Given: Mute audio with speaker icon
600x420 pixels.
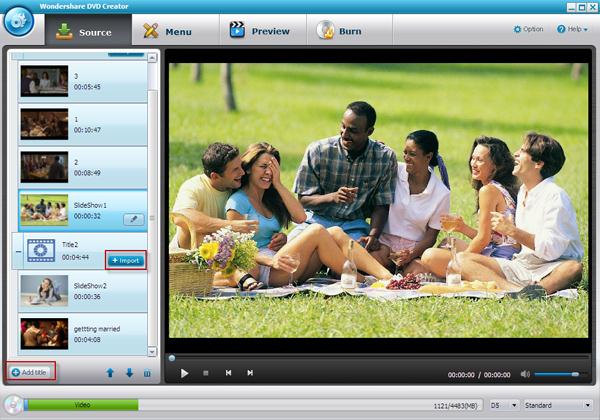Looking at the screenshot, I should point(525,374).
